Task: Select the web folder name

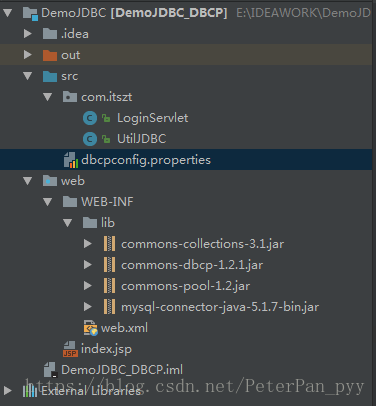Action: pyautogui.click(x=73, y=181)
